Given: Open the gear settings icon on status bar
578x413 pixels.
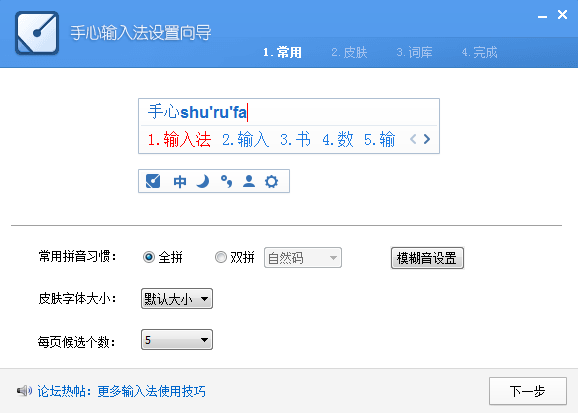Looking at the screenshot, I should click(x=272, y=181).
